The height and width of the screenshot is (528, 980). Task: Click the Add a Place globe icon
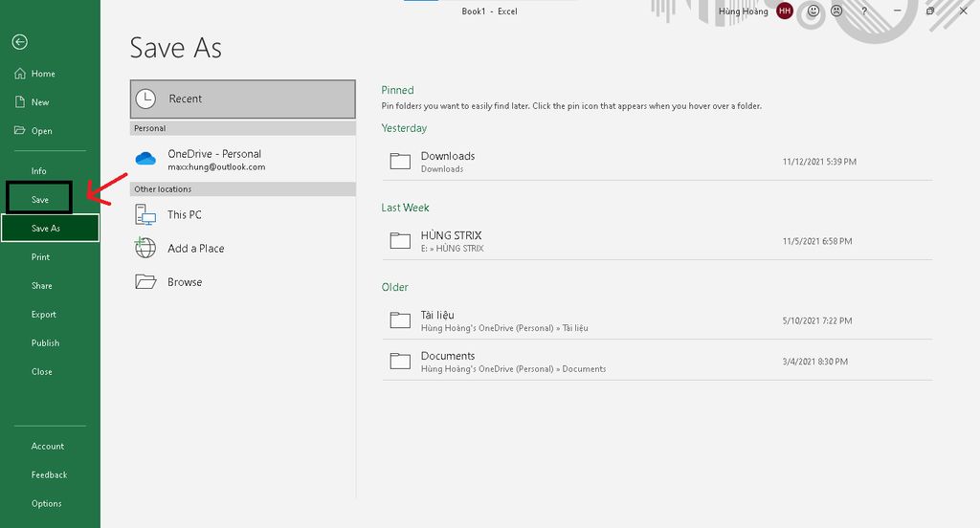point(145,249)
